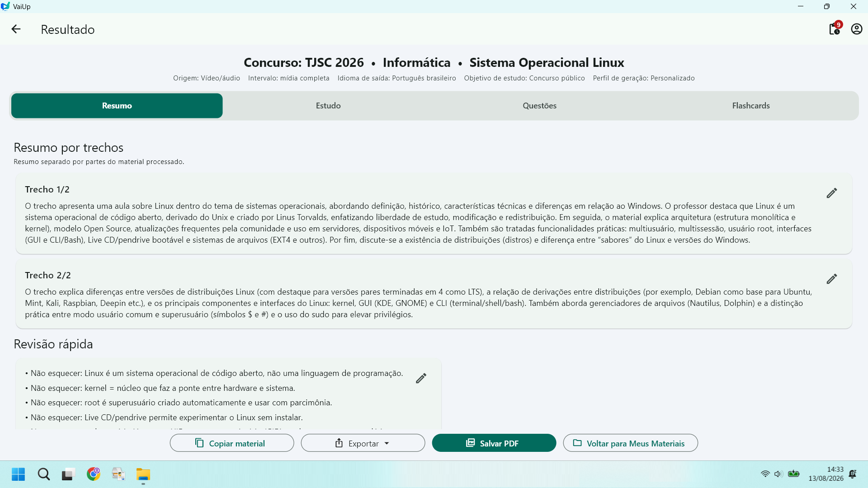Expand the Exportar dropdown
The width and height of the screenshot is (868, 488).
point(363,443)
